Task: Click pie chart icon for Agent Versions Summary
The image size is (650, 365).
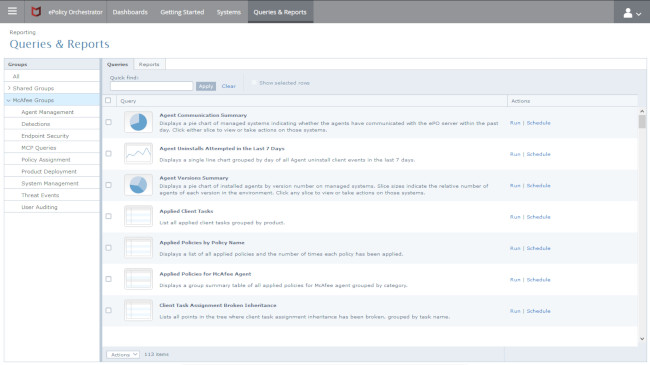Action: 138,185
